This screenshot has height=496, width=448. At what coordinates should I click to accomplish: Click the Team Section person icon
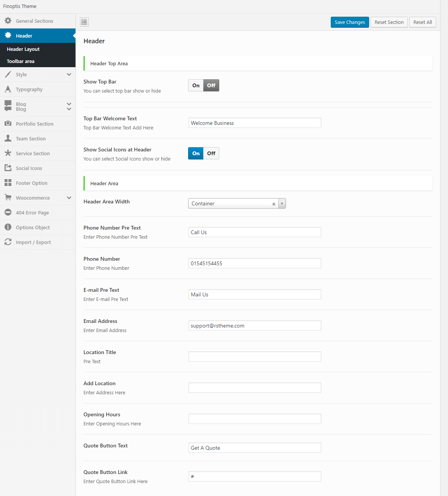[x=8, y=139]
